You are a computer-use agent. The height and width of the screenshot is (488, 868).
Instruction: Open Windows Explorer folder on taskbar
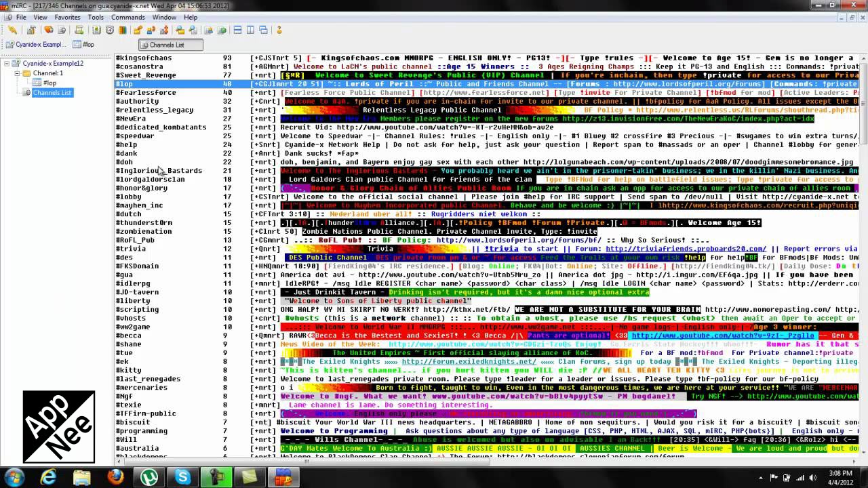[x=82, y=477]
